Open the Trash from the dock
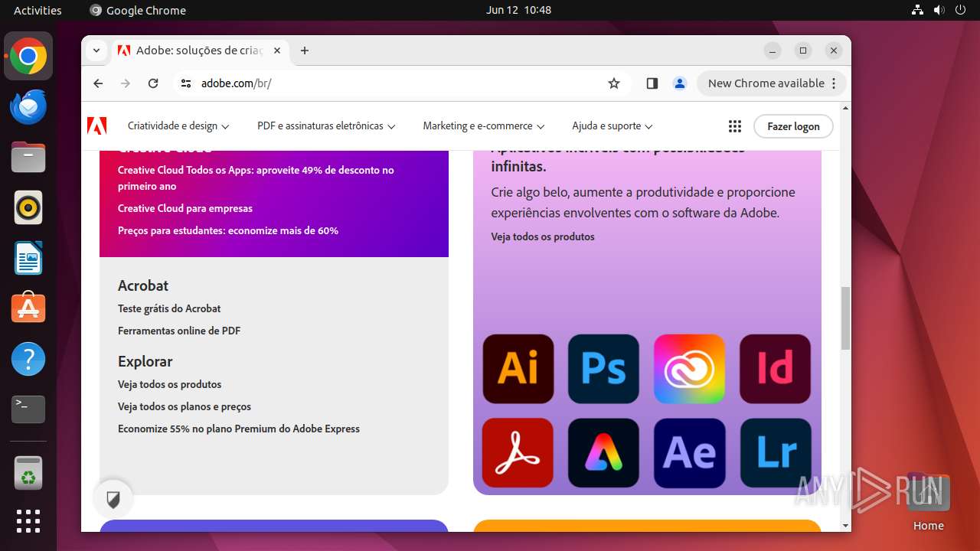 pos(28,473)
